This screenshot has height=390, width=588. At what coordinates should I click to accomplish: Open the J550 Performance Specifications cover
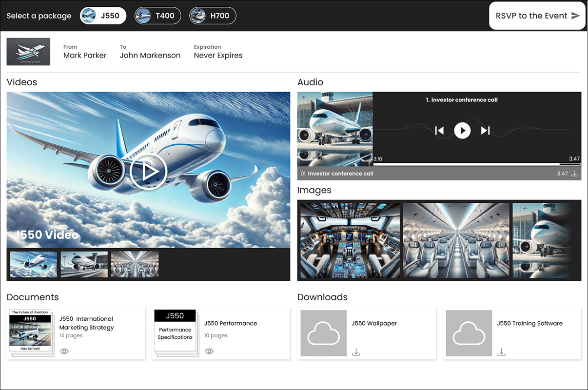pyautogui.click(x=175, y=331)
